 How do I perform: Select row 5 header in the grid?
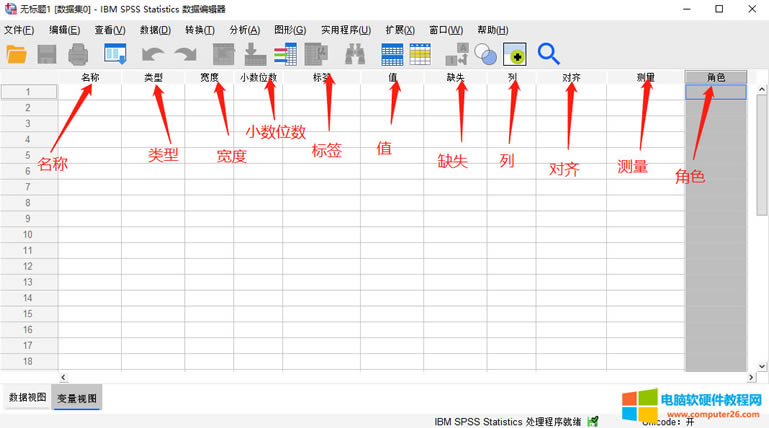pyautogui.click(x=29, y=155)
